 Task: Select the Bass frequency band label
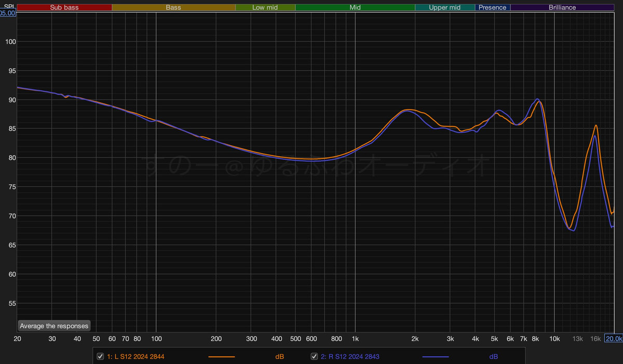coord(173,7)
